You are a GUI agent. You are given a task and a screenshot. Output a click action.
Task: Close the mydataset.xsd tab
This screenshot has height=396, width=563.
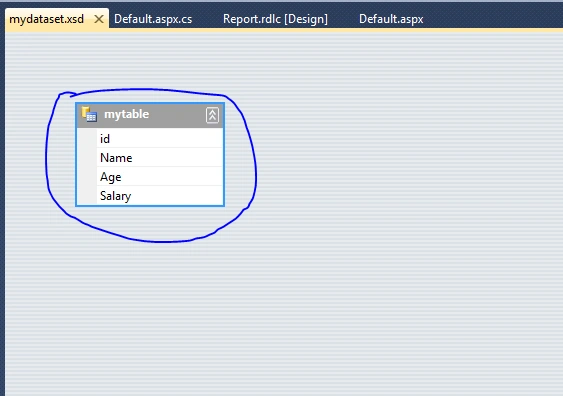99,19
